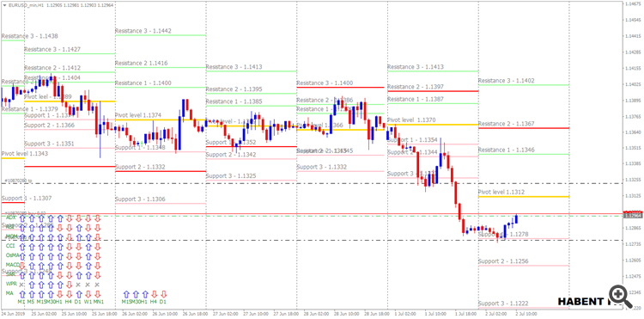Select the 'Resistance 1 - 1.1400' label
The height and width of the screenshot is (319, 644).
(x=143, y=83)
